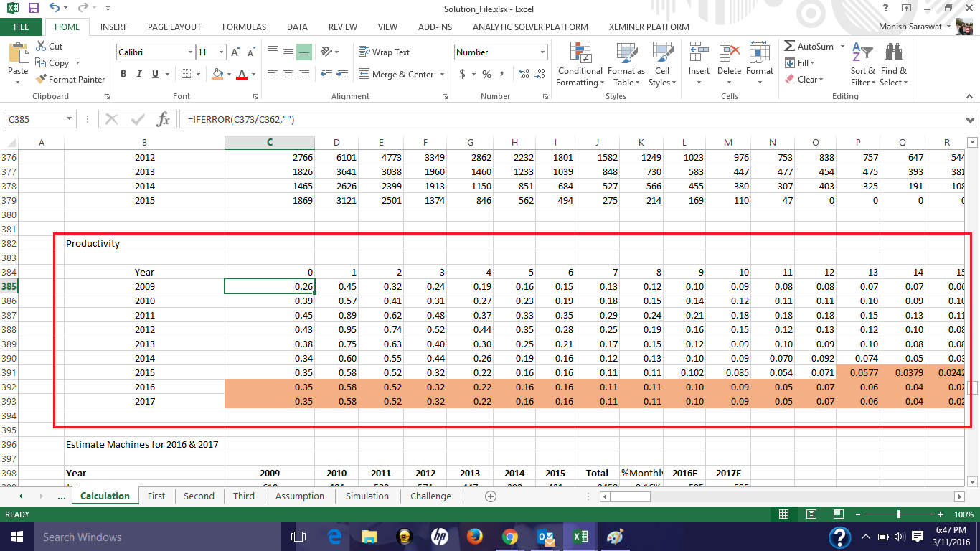980x551 pixels.
Task: Open the Assumption sheet tab
Action: (x=300, y=496)
